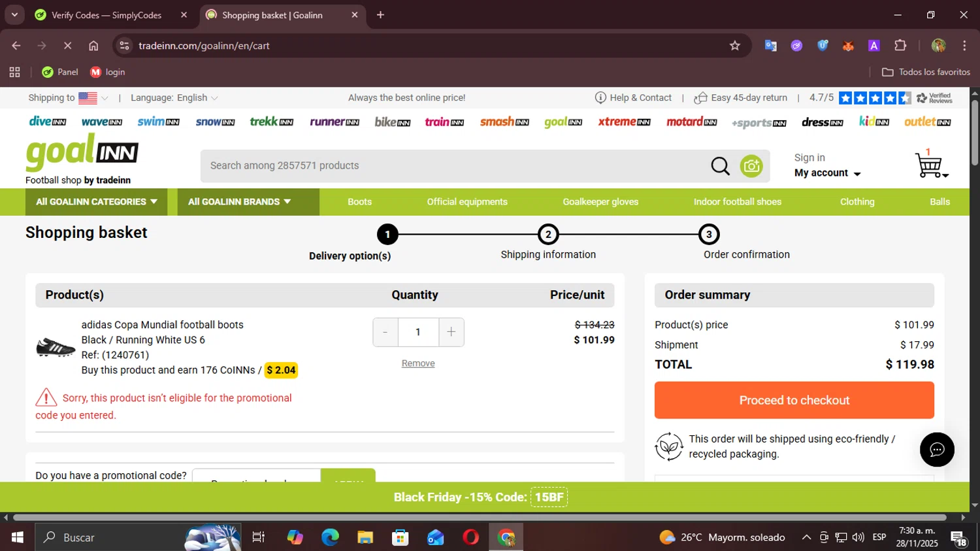Expand My account dropdown
Viewport: 980px width, 551px height.
point(828,173)
